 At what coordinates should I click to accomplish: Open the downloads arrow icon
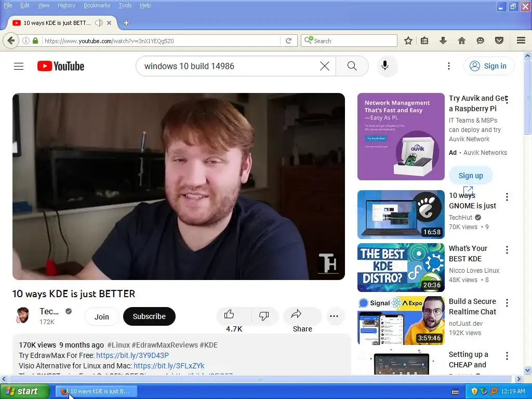point(443,41)
